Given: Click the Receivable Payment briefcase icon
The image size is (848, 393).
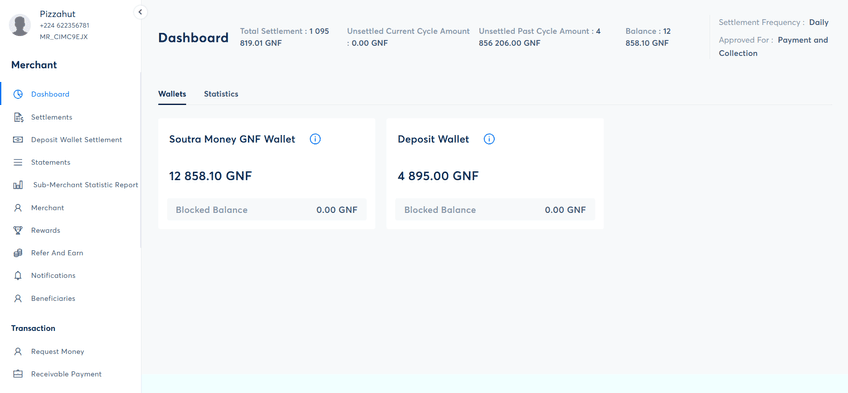Looking at the screenshot, I should [18, 374].
